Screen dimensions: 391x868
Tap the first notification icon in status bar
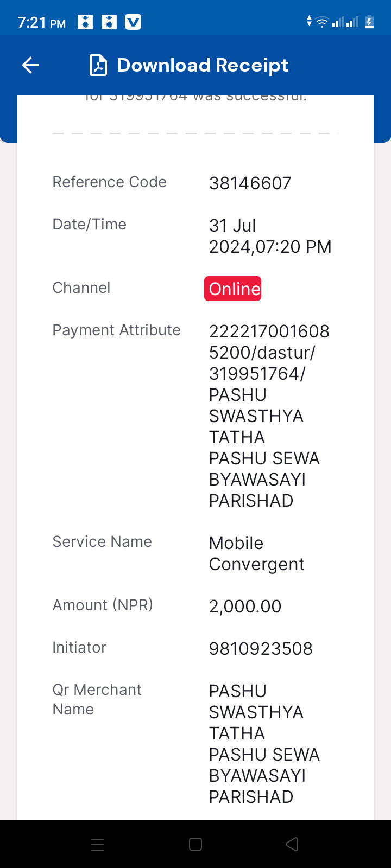85,22
